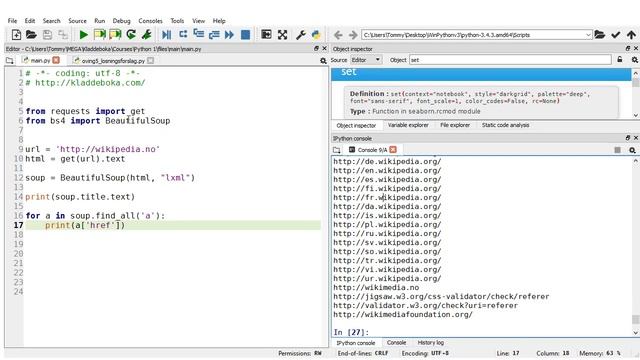Image resolution: width=640 pixels, height=360 pixels.
Task: Open File menu
Action: pyautogui.click(x=12, y=21)
